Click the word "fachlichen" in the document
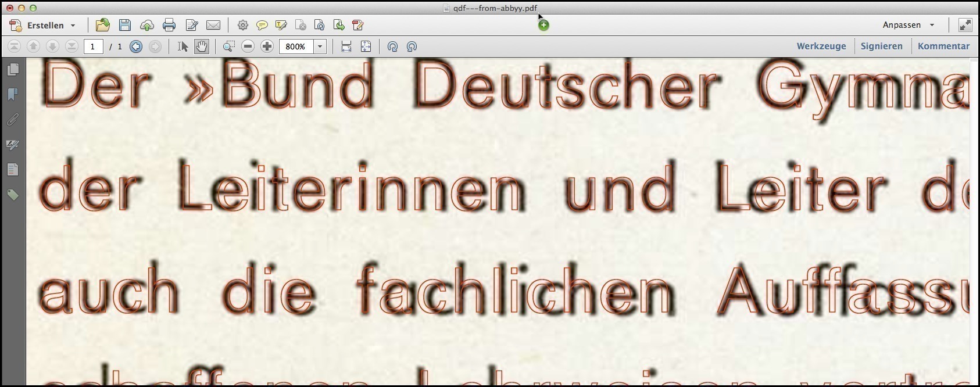This screenshot has height=387, width=980. 516,288
